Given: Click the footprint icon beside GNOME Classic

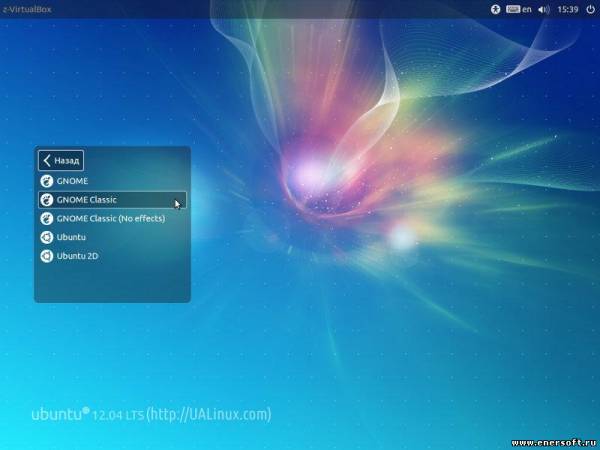Looking at the screenshot, I should [47, 200].
